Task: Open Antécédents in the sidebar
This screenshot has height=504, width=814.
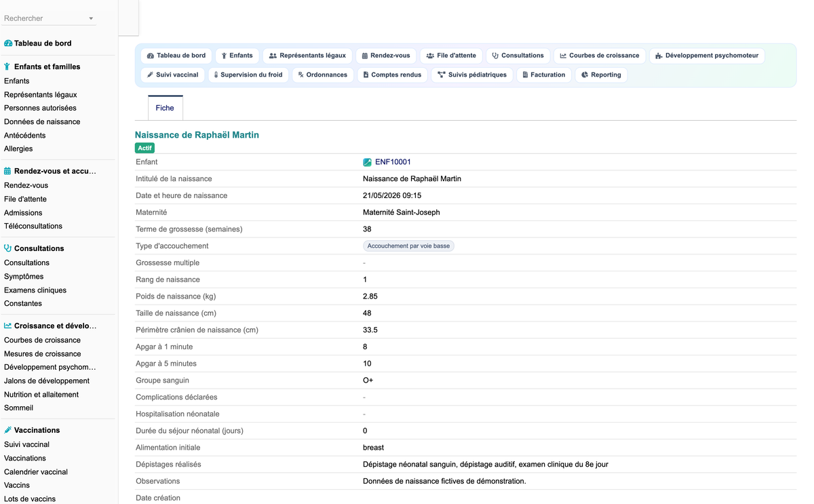Action: coord(25,135)
